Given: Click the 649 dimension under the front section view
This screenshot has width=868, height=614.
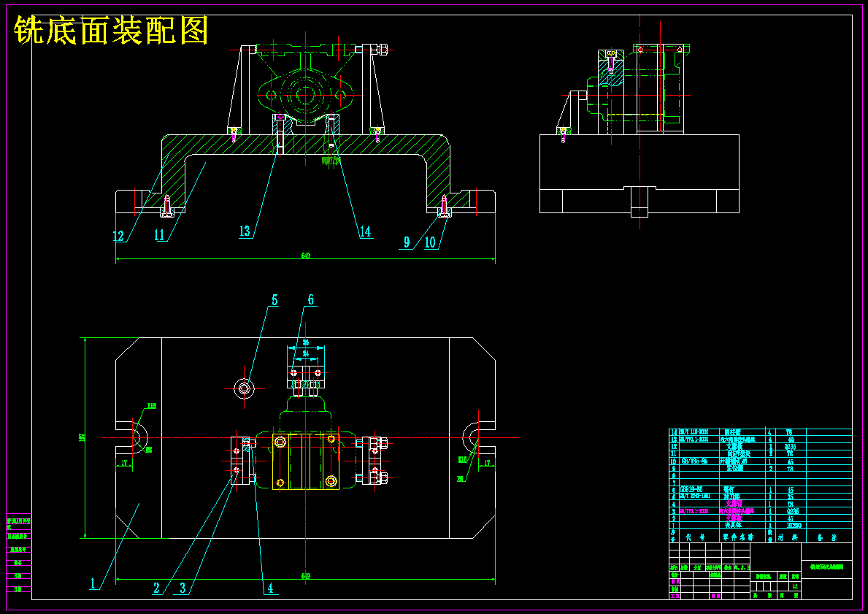Looking at the screenshot, I should tap(306, 256).
